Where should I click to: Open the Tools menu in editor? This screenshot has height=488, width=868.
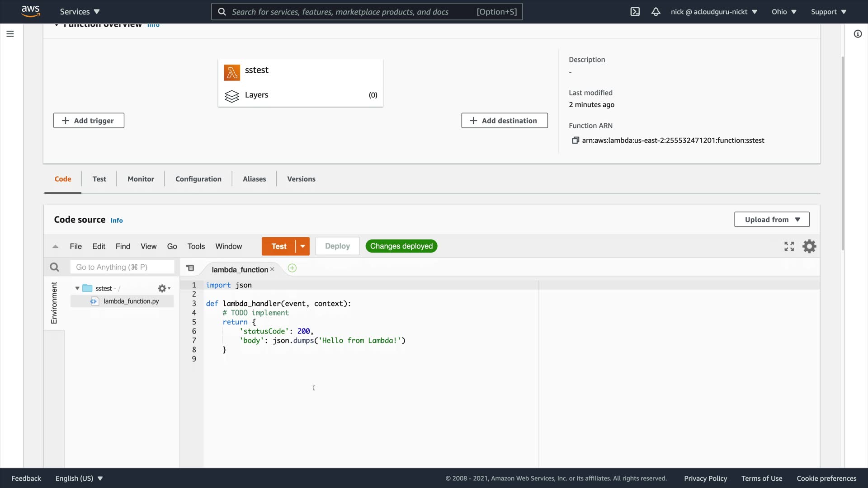[x=196, y=246]
